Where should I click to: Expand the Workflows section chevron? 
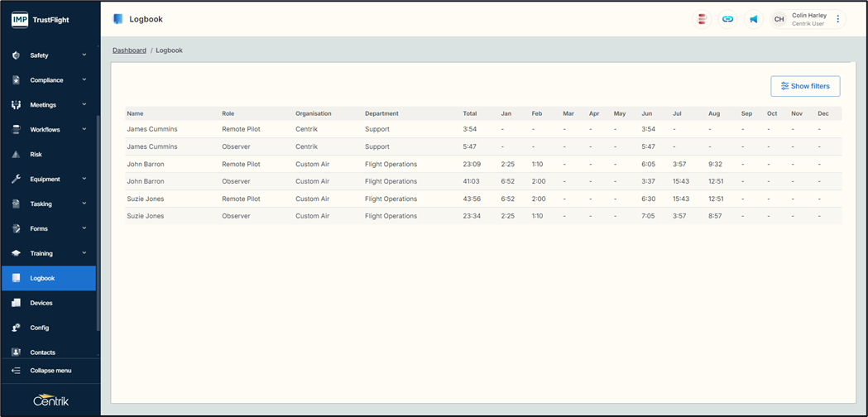[x=84, y=130]
